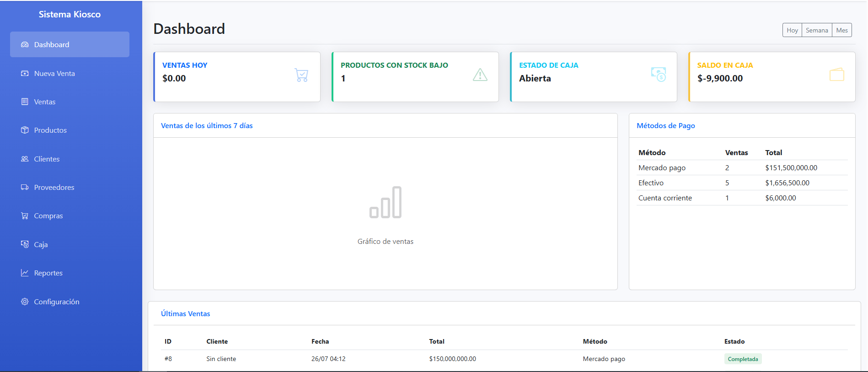Click the Compras cart icon in sidebar
This screenshot has width=868, height=372.
point(25,216)
